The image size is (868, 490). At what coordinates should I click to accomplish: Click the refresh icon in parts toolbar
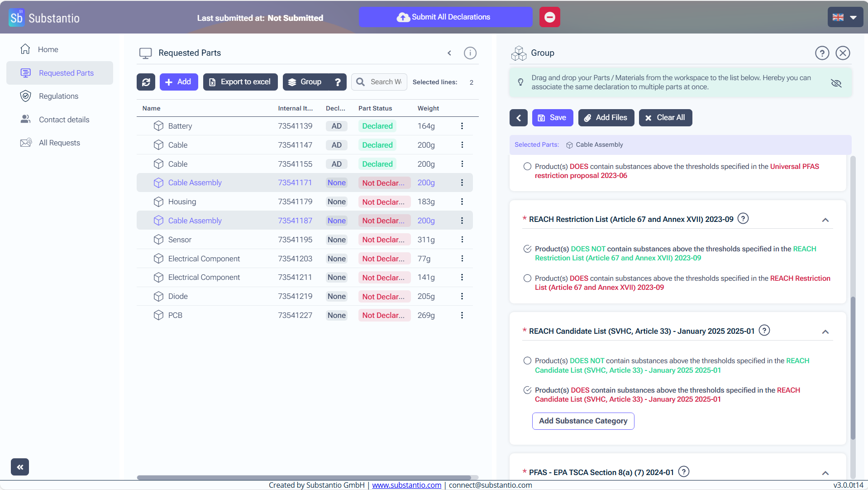click(x=146, y=82)
